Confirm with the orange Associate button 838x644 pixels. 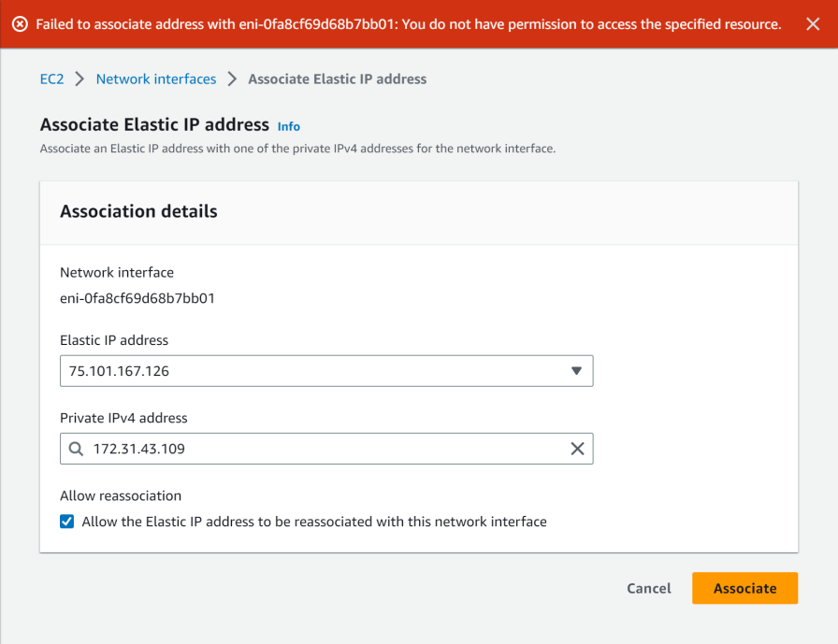(744, 588)
